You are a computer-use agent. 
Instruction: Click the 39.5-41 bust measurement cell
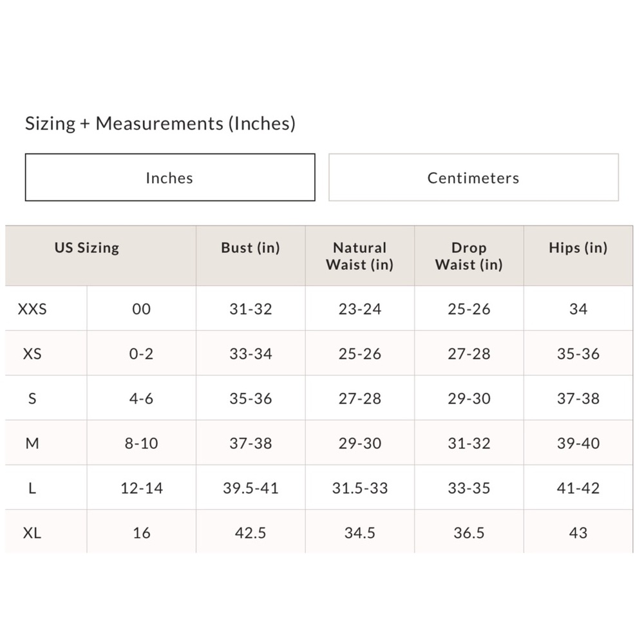tap(251, 488)
